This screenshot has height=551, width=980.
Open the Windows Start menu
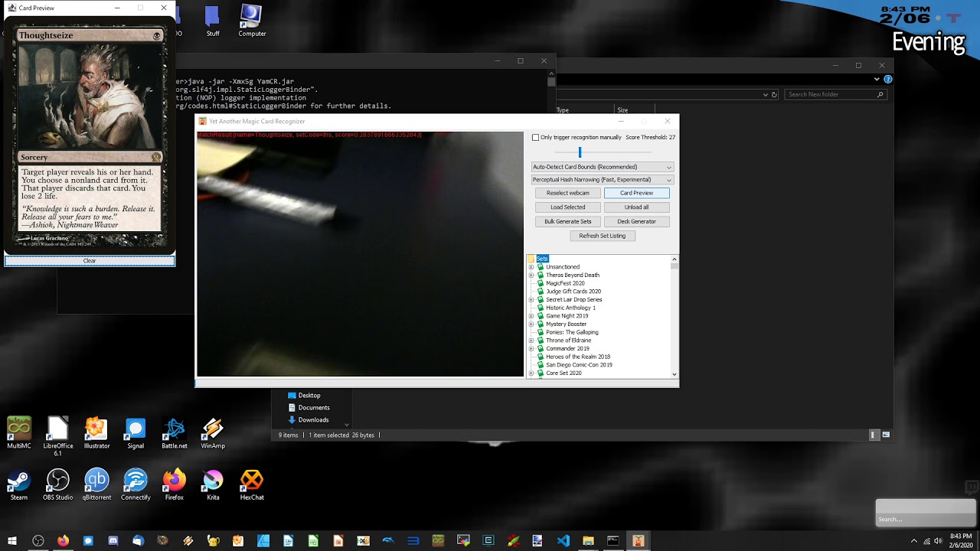coord(12,541)
